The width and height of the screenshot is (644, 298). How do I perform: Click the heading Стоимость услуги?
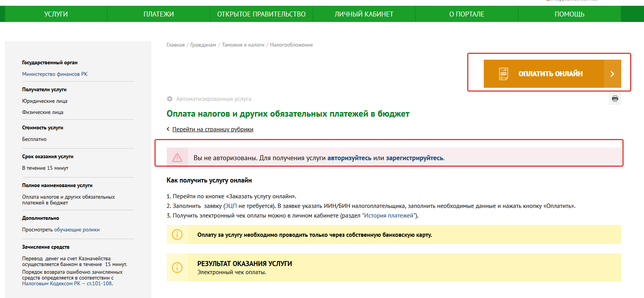tap(43, 128)
